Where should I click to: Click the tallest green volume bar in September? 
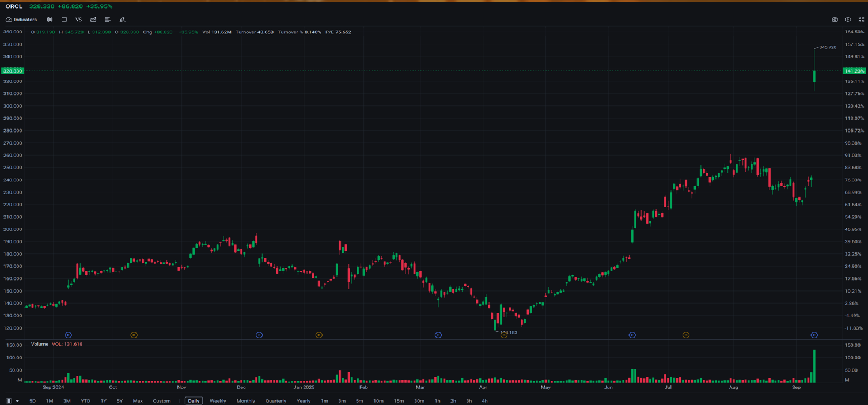[814, 366]
